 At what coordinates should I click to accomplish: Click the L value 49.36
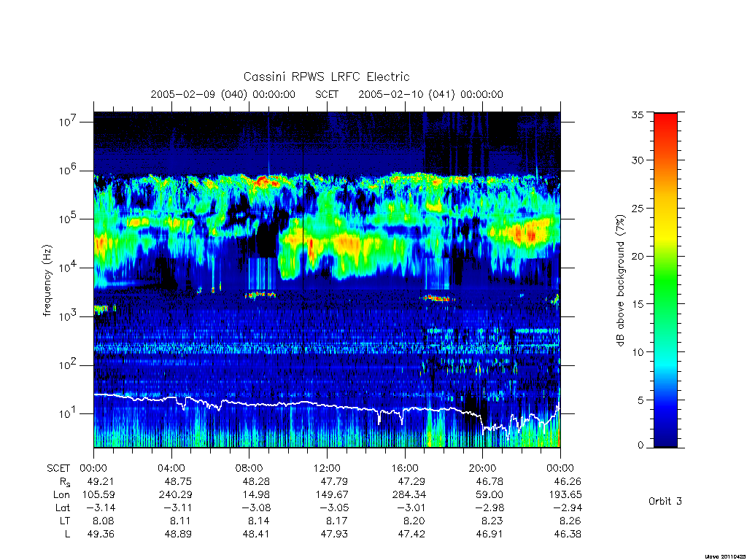pyautogui.click(x=101, y=534)
